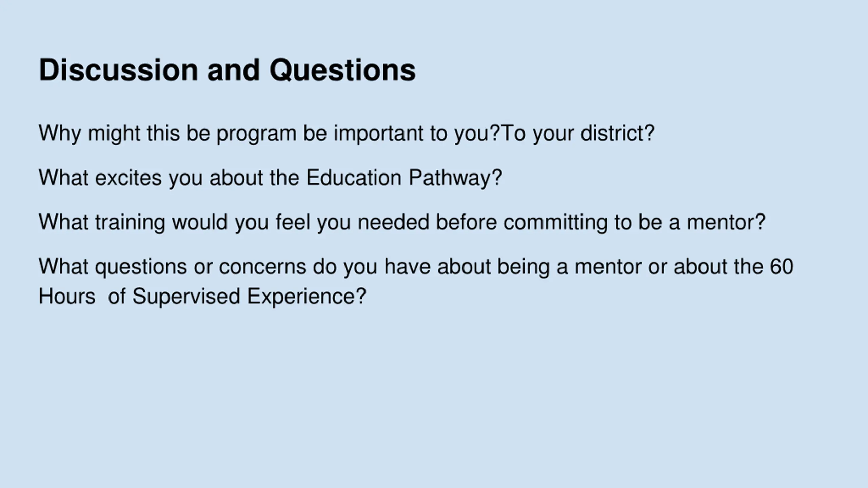
Task: Click the empty blue area below the text
Action: (434, 400)
